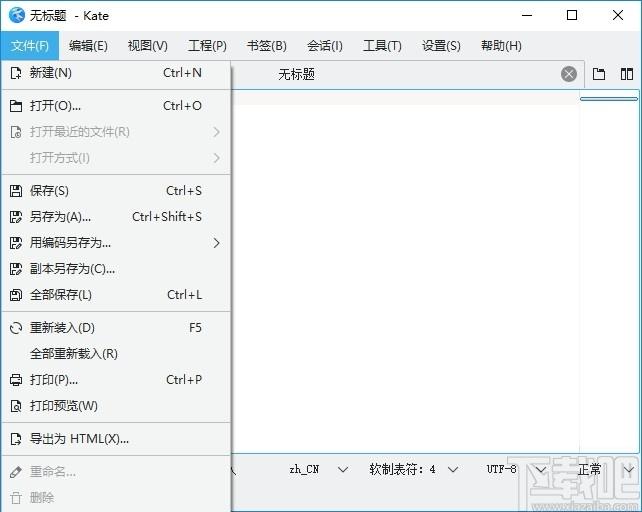Viewport: 642px width, 512px height.
Task: Select the 无标题 document tab
Action: coord(409,75)
